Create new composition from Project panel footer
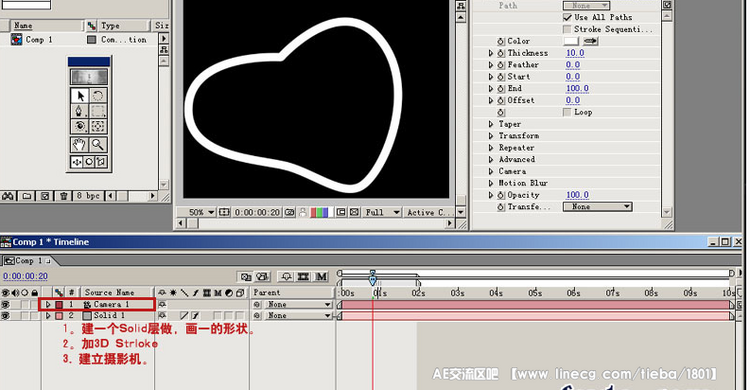Viewport: 750px width, 390px height. click(44, 196)
